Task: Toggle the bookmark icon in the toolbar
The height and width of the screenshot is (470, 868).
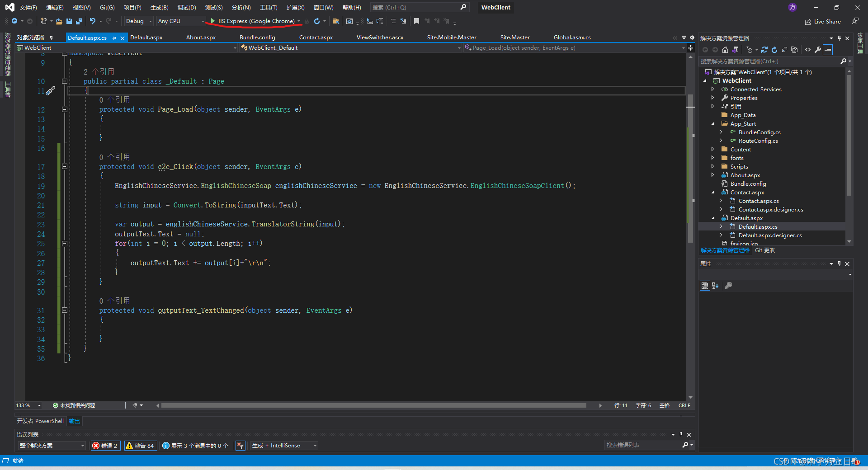Action: click(416, 21)
